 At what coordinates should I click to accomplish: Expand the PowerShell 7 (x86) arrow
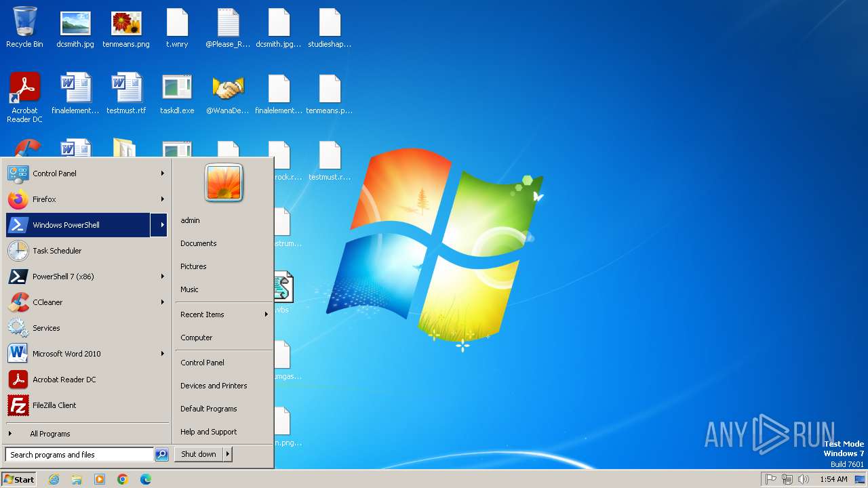(163, 277)
